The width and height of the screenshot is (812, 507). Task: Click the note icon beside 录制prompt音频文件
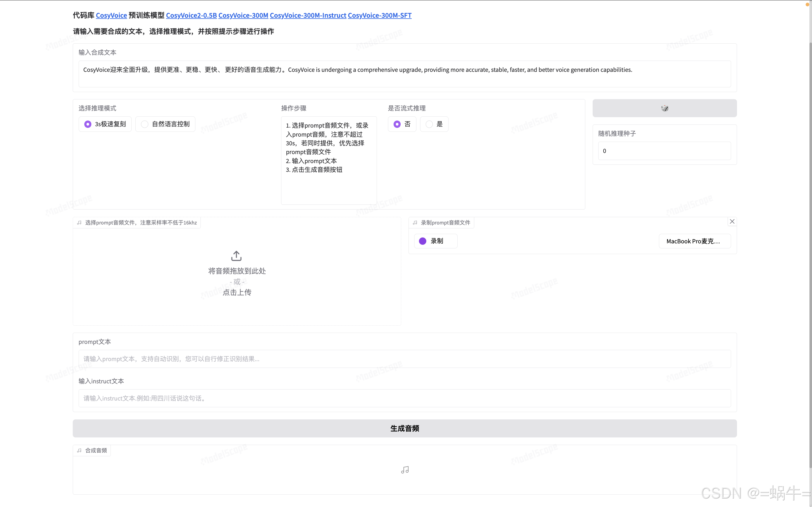click(415, 223)
